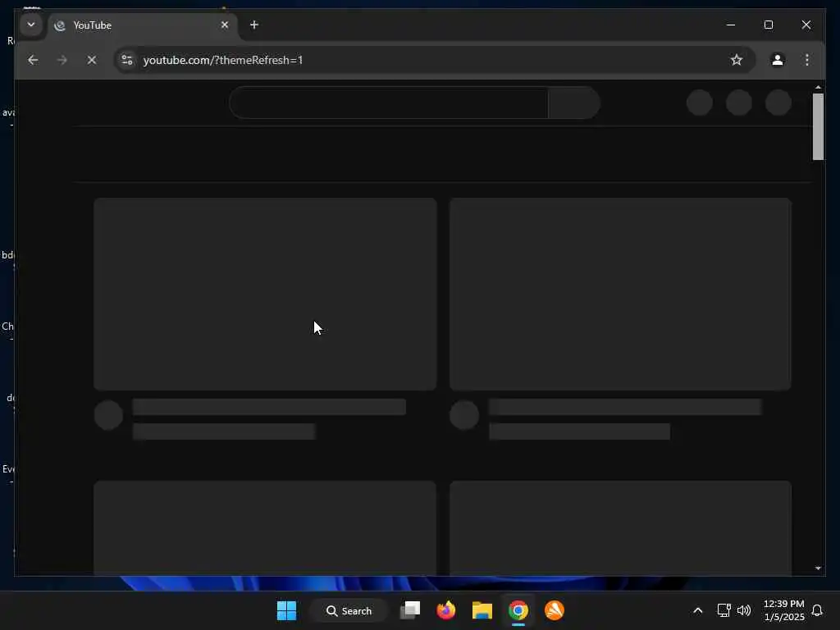The height and width of the screenshot is (630, 840).
Task: Open the notification bell
Action: 817,610
